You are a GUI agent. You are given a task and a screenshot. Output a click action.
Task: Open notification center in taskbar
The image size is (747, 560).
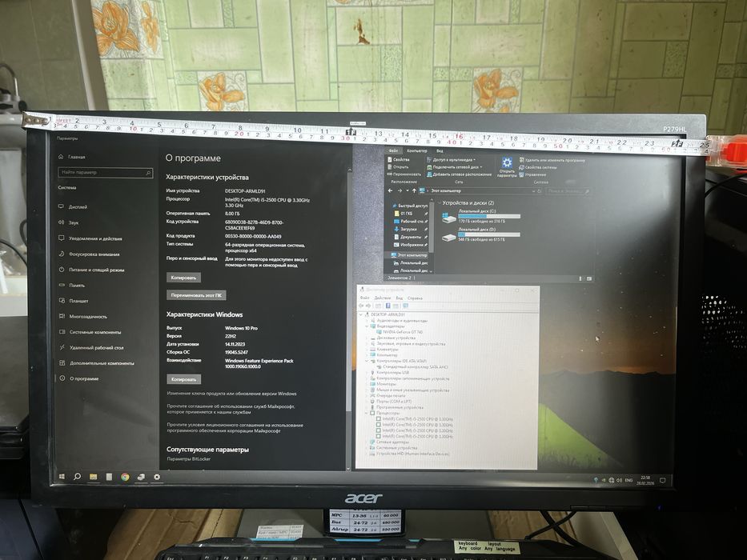coord(662,480)
